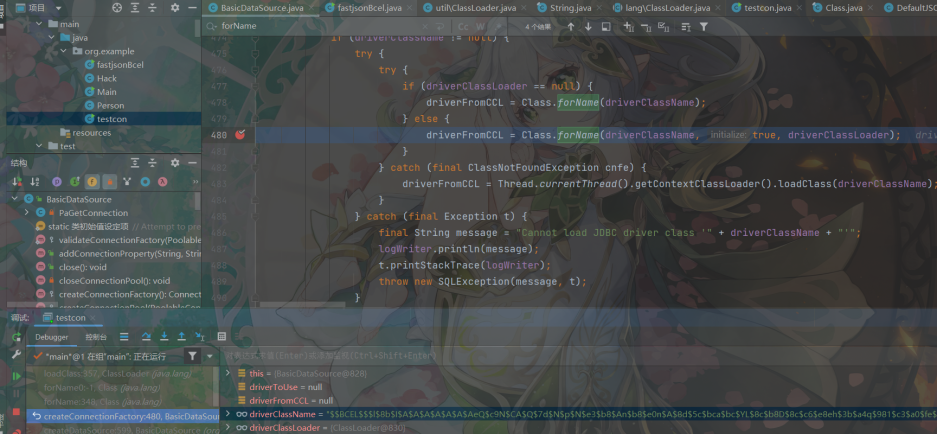Viewport: 937px width, 434px height.
Task: Expand PaGetConnection node in Structure
Action: 27,213
